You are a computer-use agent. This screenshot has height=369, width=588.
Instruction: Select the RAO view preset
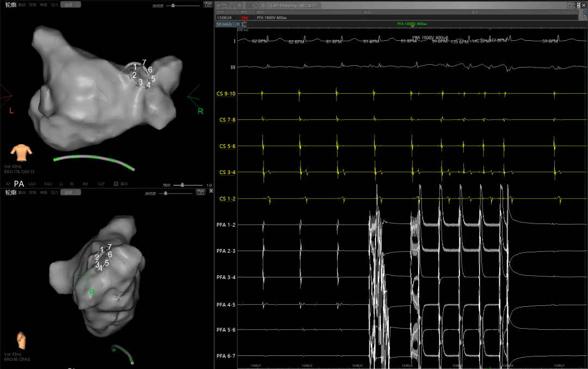click(x=48, y=184)
